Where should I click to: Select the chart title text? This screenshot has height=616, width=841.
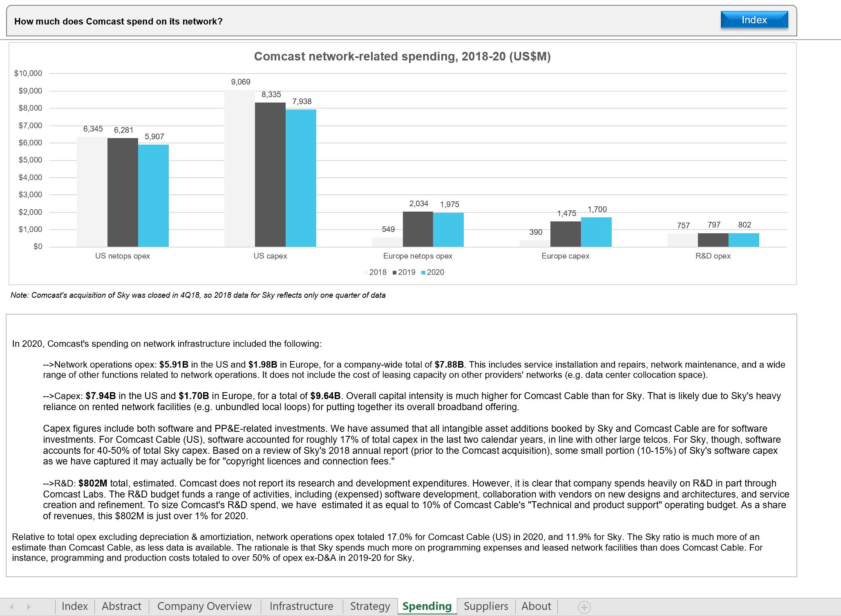click(402, 56)
